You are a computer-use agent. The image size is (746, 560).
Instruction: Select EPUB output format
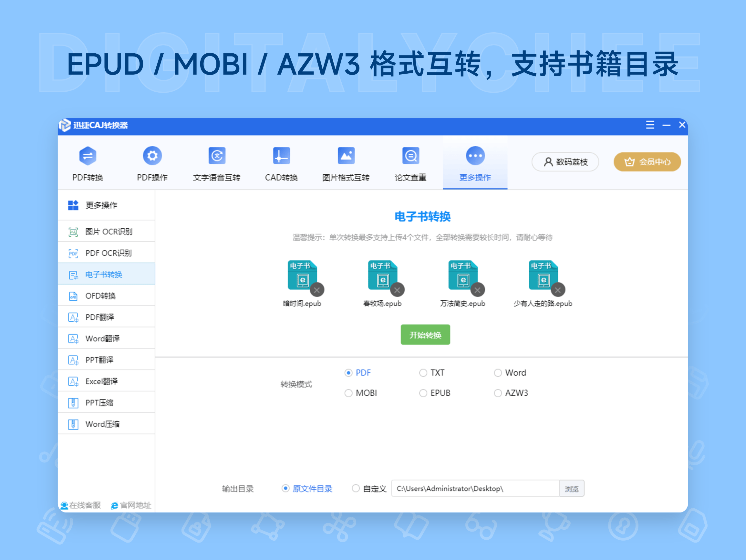(x=423, y=393)
